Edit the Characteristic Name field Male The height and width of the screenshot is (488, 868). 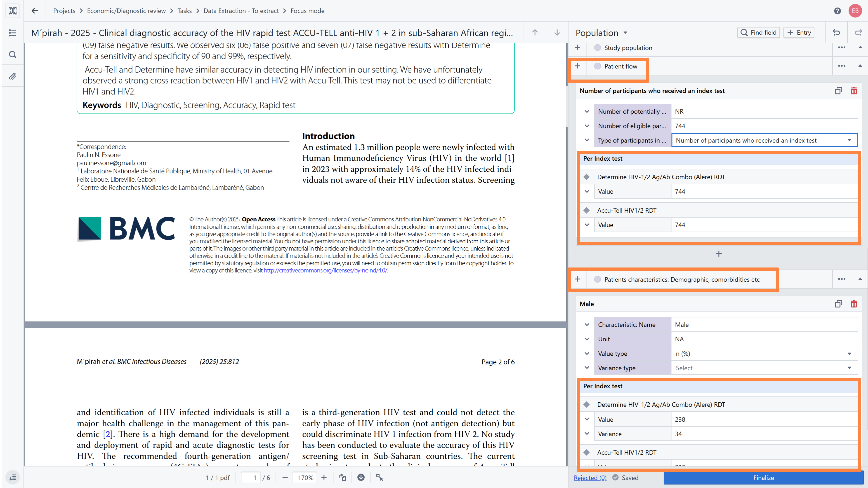click(x=764, y=325)
